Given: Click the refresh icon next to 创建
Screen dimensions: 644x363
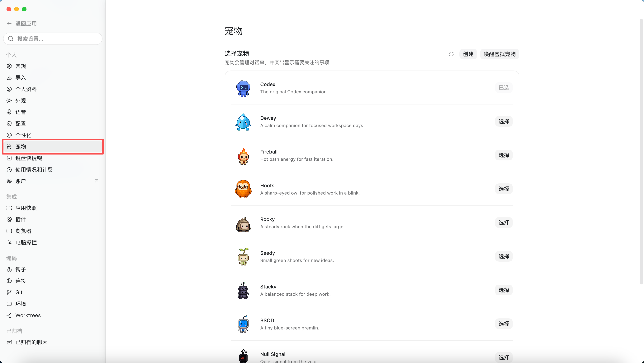Looking at the screenshot, I should (451, 54).
